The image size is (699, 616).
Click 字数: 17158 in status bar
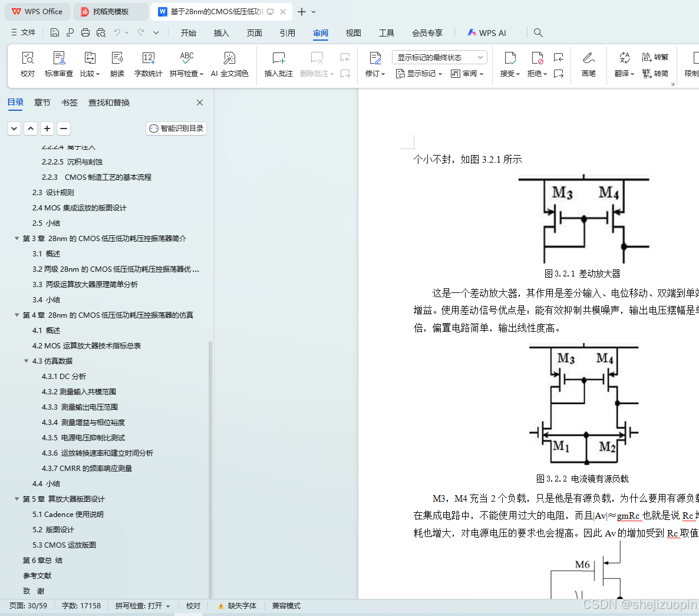[81, 606]
